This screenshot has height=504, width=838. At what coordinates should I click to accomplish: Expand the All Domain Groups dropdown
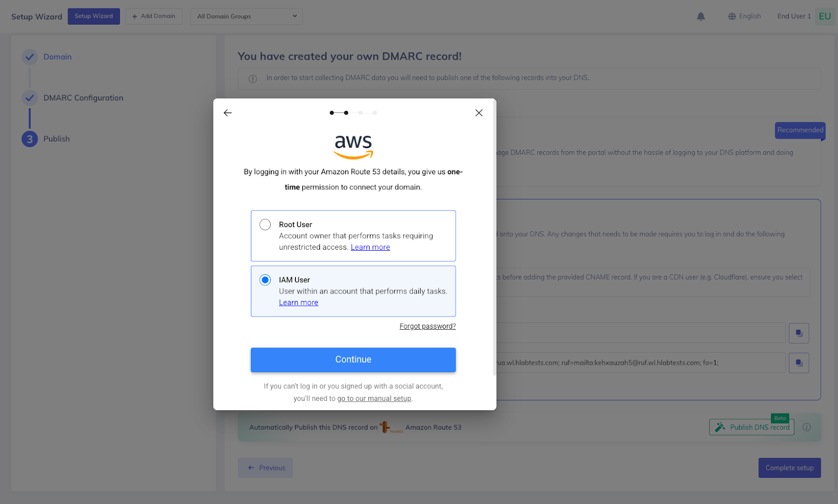[x=247, y=16]
